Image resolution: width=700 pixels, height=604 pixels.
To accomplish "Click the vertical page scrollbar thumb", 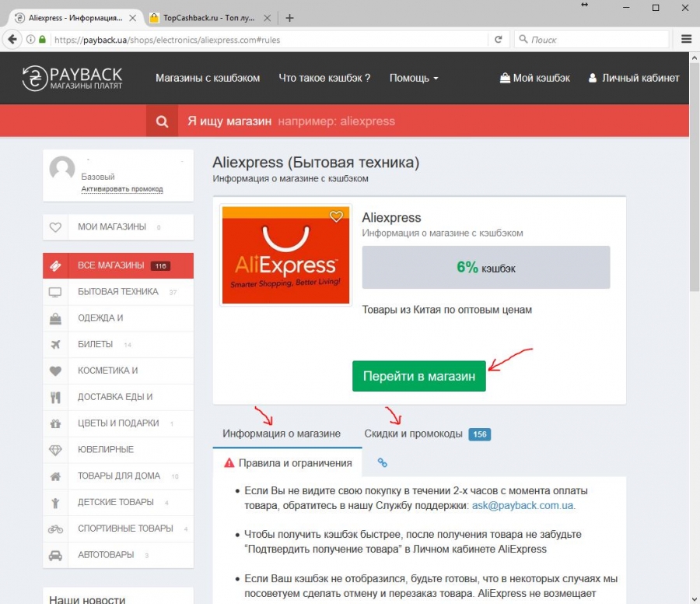I will (695, 177).
